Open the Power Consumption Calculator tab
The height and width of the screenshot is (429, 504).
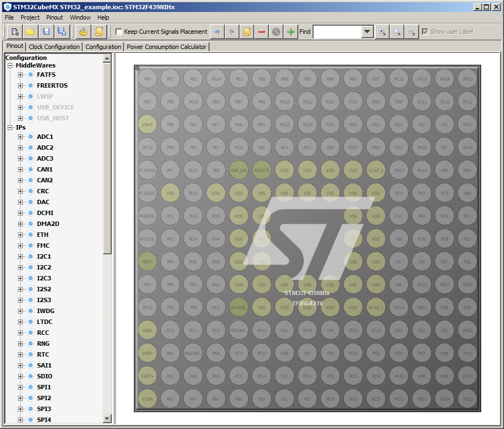coord(167,47)
